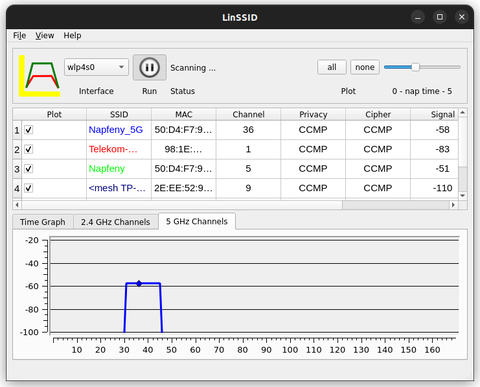Uncheck plot checkbox for Napfeny_5G

pyautogui.click(x=29, y=130)
